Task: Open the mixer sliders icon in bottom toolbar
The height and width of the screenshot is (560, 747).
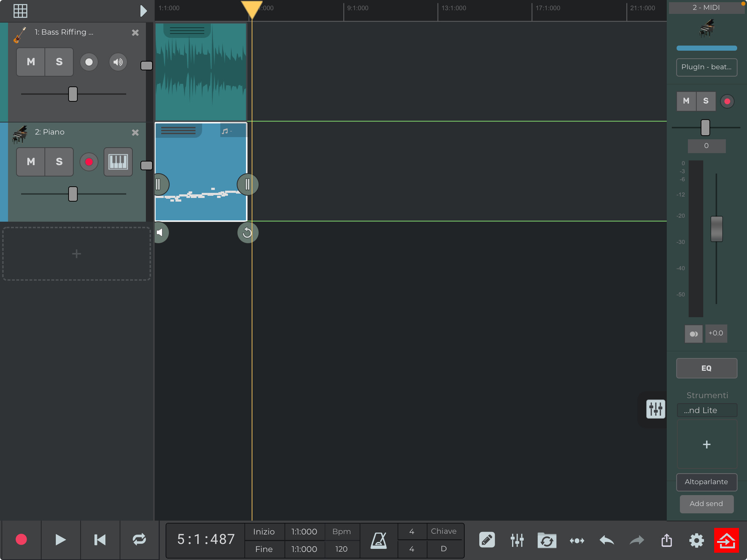Action: [x=517, y=540]
